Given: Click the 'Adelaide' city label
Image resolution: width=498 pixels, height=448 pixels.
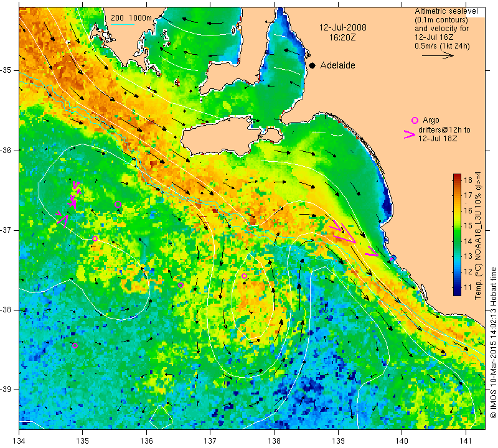Looking at the screenshot, I should (x=337, y=65).
